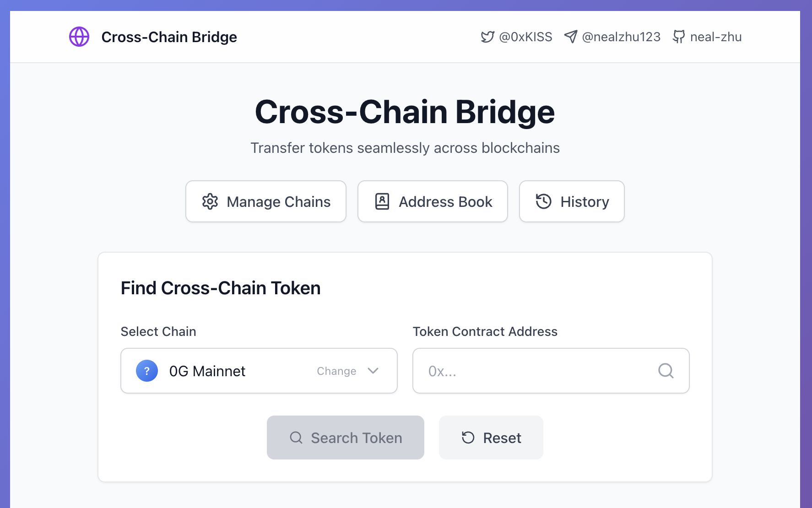
Task: Click the blue question mark chain icon
Action: tap(147, 371)
